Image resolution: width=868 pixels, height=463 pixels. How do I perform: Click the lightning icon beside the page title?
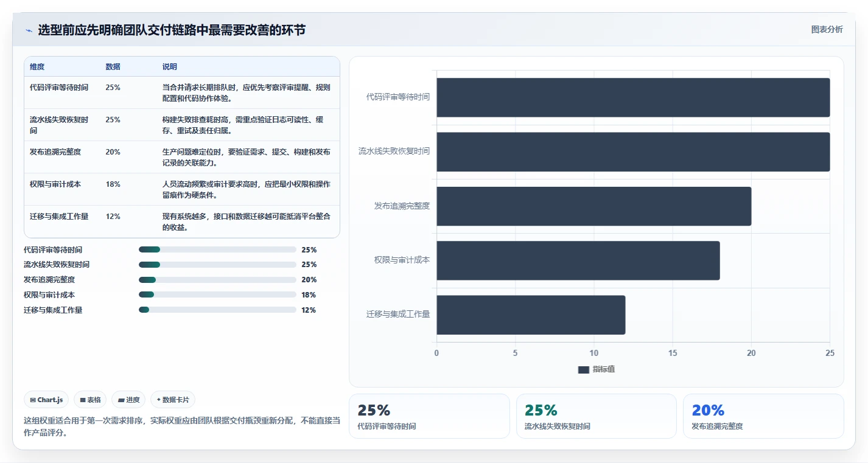29,30
